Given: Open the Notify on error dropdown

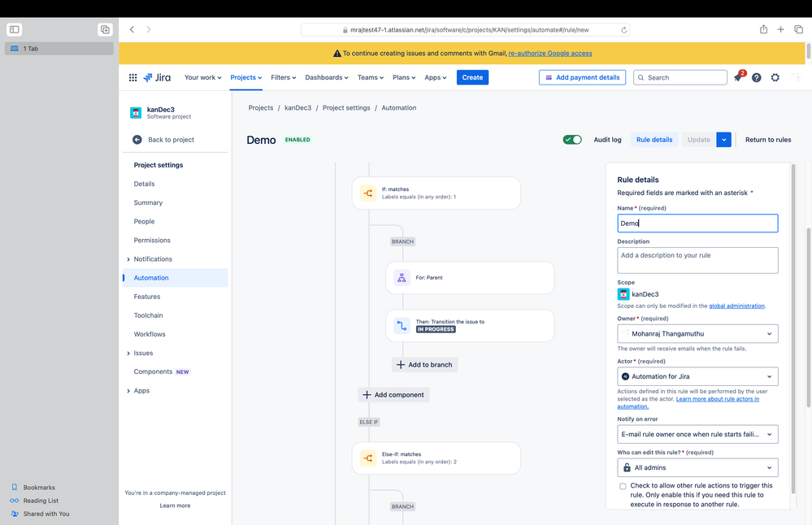Looking at the screenshot, I should (x=697, y=435).
